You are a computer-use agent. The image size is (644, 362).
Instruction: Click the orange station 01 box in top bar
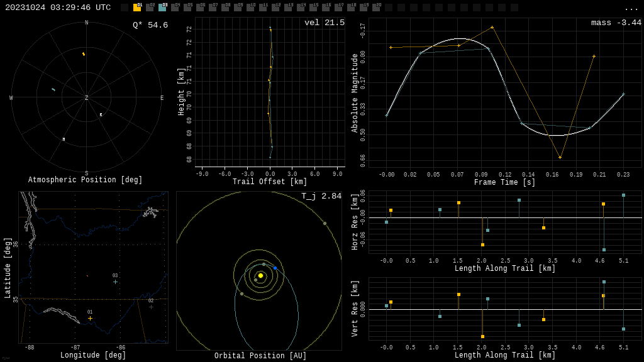point(137,8)
